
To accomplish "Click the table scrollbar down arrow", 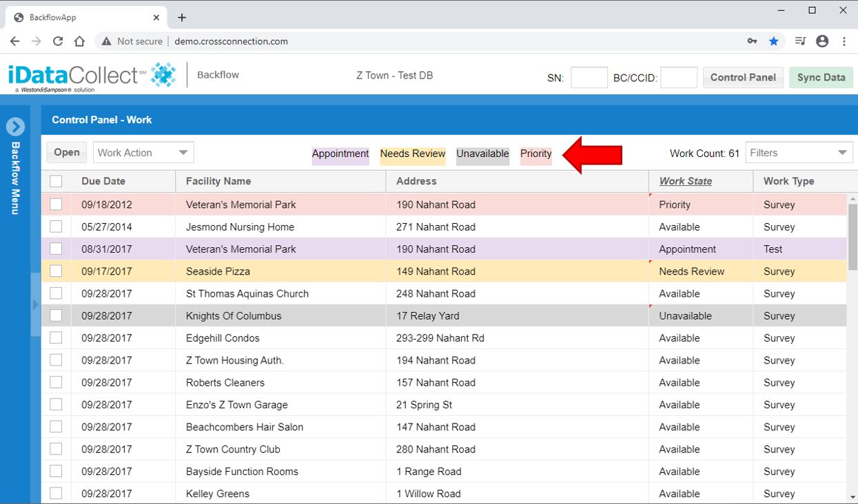I will [x=852, y=497].
